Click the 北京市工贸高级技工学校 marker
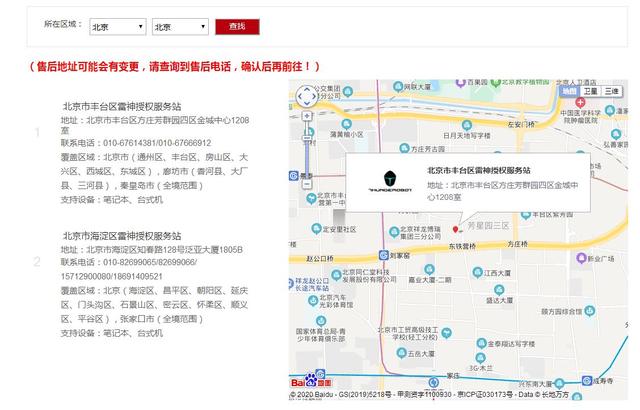Screen dimensions: 640x410 (x=447, y=333)
